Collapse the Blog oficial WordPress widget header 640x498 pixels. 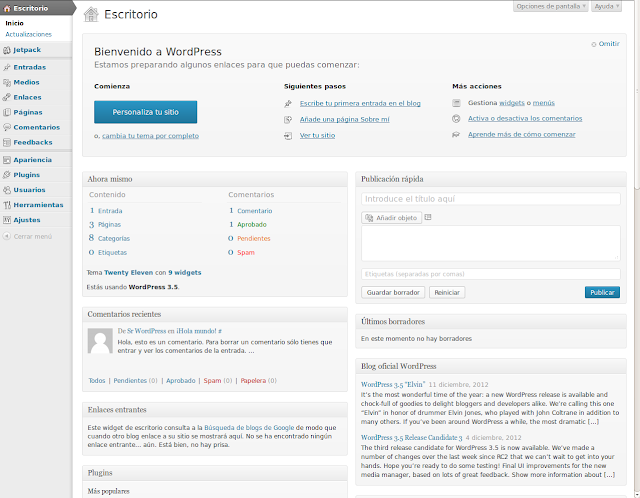[x=491, y=366]
